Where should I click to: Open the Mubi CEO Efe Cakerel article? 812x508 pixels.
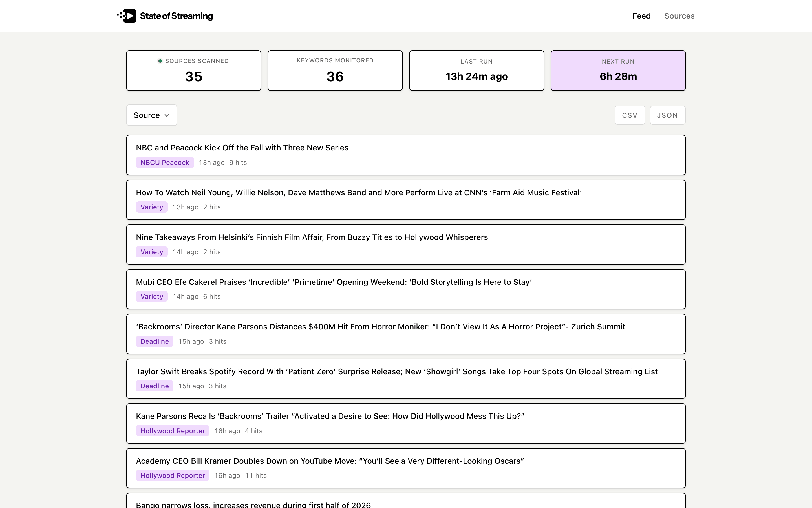point(334,282)
